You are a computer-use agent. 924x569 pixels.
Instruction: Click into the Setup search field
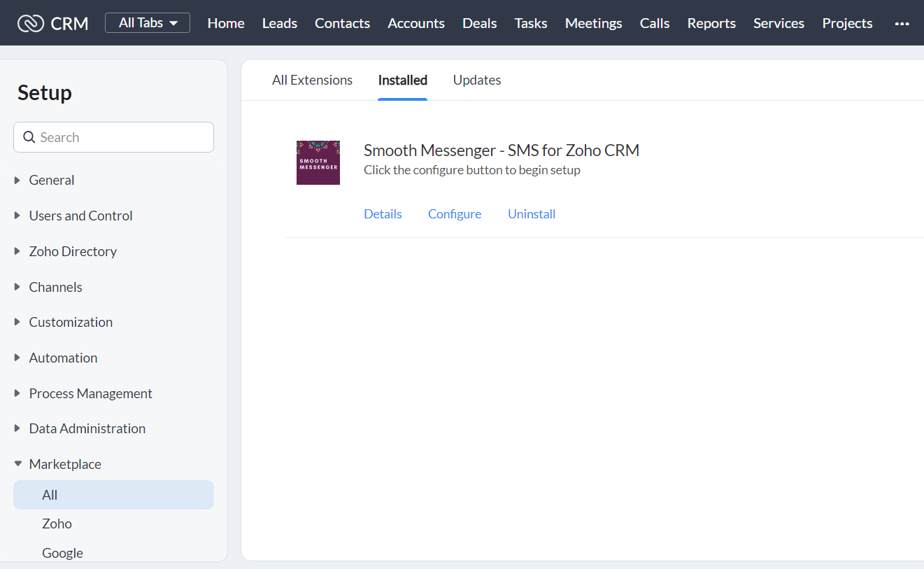pyautogui.click(x=113, y=137)
